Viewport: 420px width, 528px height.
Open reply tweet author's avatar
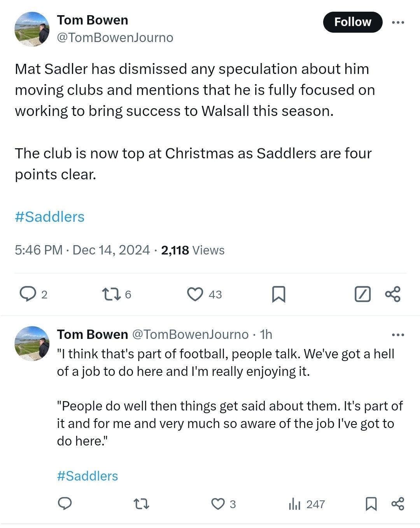click(32, 344)
